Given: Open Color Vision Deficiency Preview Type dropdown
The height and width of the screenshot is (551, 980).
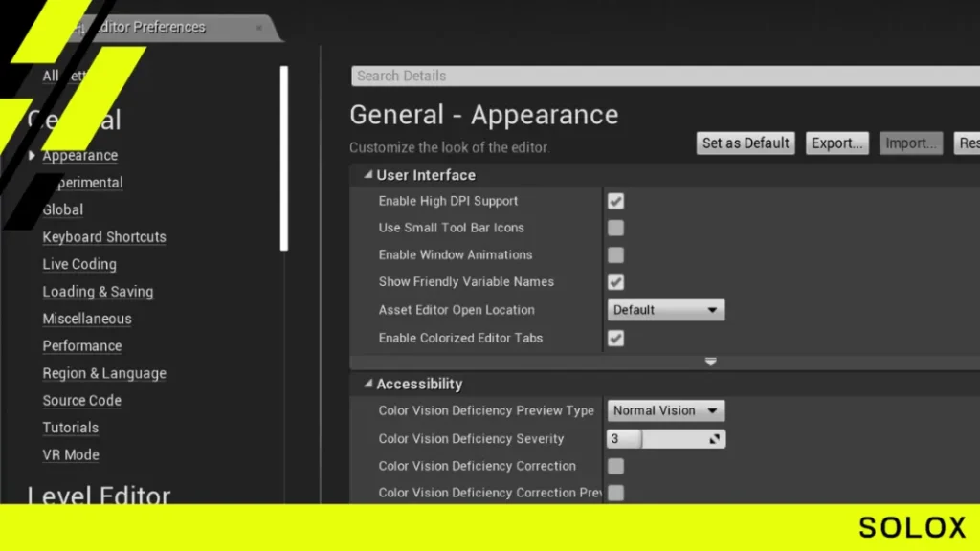Looking at the screenshot, I should [666, 410].
